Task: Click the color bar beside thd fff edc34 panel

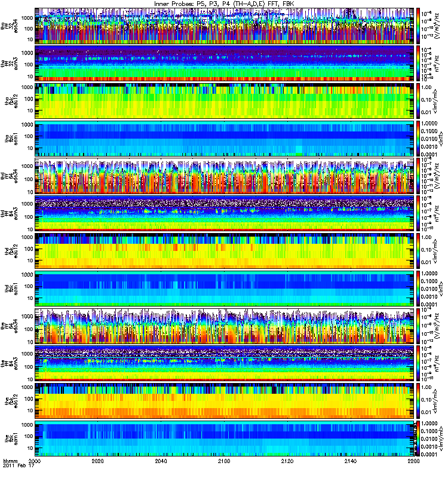Action: tap(418, 176)
